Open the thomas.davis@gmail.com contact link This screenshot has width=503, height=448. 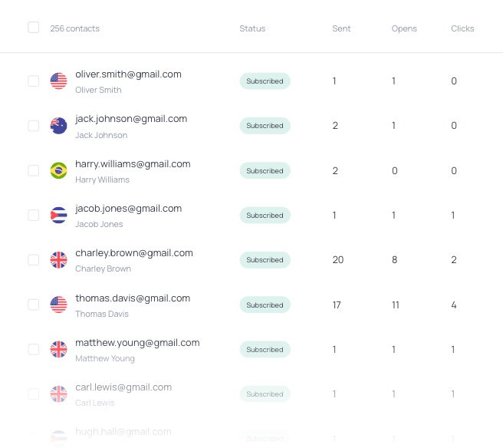133,298
